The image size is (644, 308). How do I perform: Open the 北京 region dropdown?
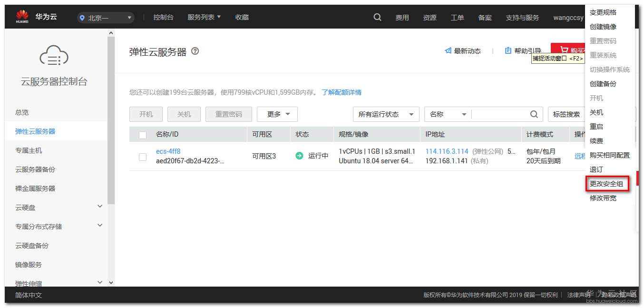(106, 18)
